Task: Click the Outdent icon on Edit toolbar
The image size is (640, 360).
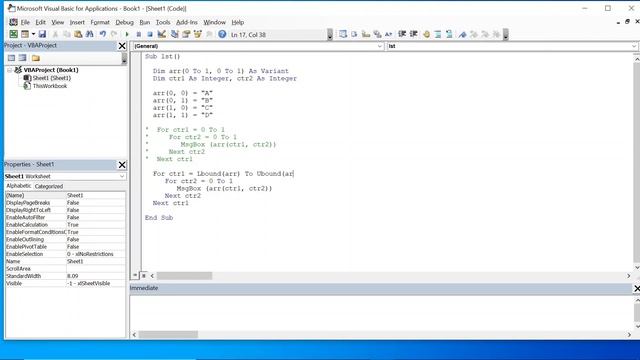Action: pos(413,34)
